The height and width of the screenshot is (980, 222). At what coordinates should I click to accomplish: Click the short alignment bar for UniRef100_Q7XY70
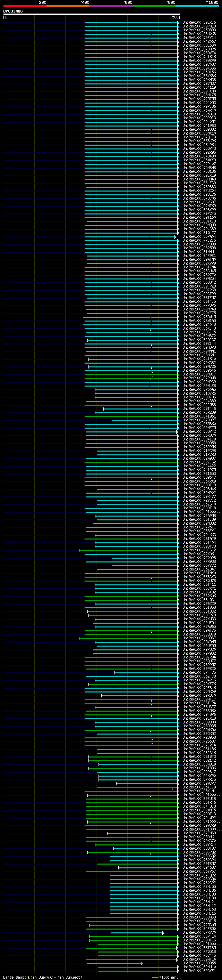137,933
